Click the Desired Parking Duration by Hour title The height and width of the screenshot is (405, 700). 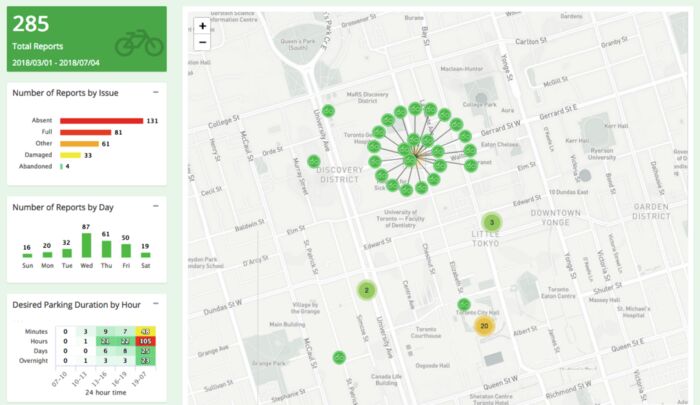(x=76, y=305)
